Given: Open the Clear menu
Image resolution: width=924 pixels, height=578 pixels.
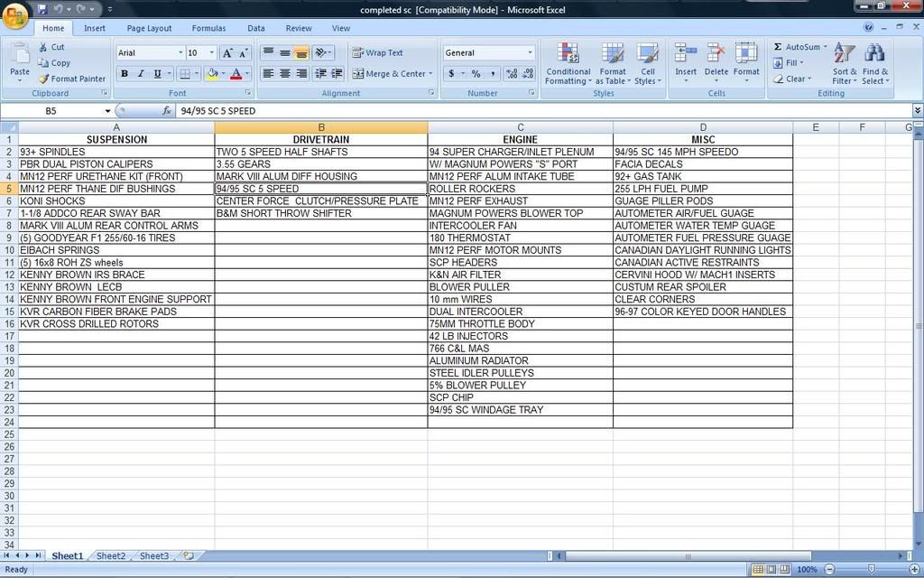Looking at the screenshot, I should tap(792, 79).
